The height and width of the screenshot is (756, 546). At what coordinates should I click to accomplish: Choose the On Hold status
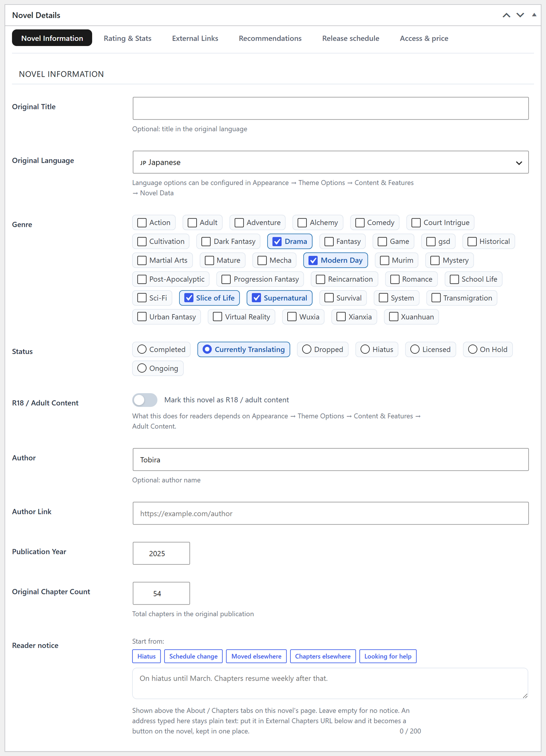coord(473,350)
